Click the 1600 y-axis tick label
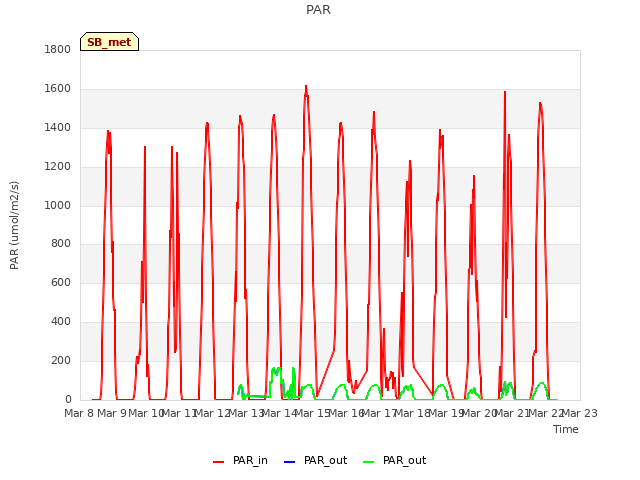 pos(58,89)
